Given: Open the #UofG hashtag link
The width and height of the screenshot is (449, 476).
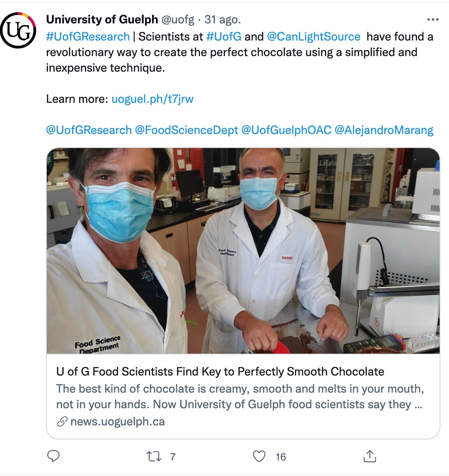Looking at the screenshot, I should [x=224, y=37].
